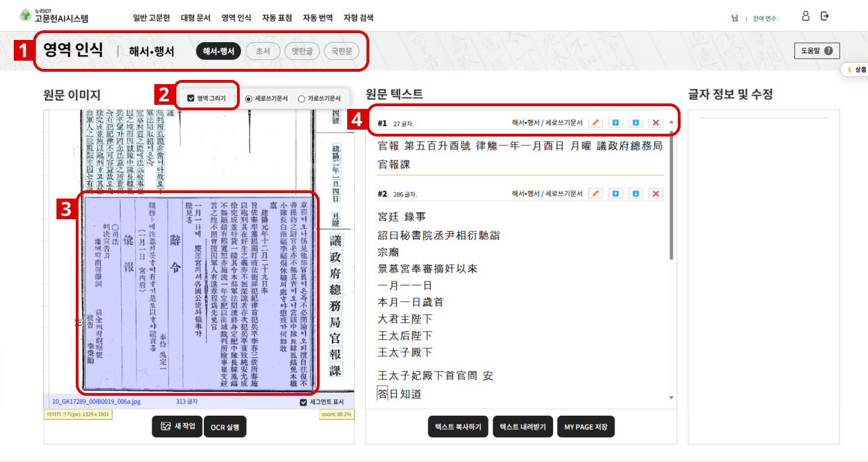Open the 상품 side tab
This screenshot has width=868, height=462.
coord(856,70)
